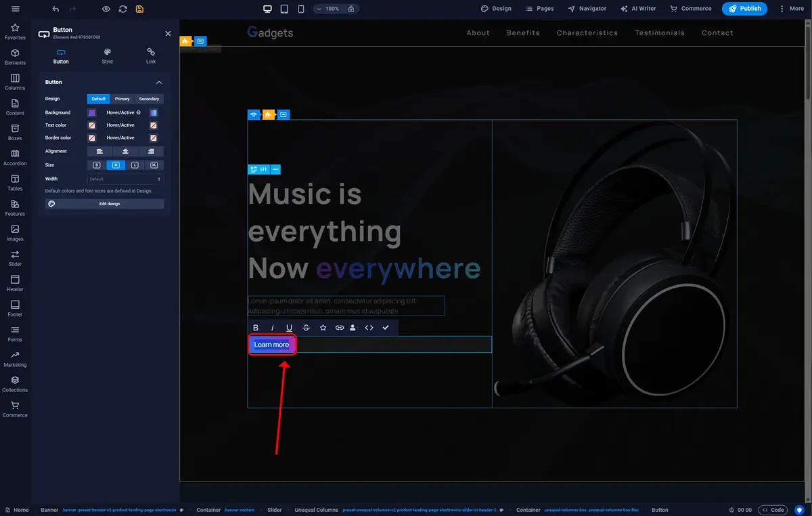Open the Background color swatch
This screenshot has width=812, height=516.
[92, 112]
